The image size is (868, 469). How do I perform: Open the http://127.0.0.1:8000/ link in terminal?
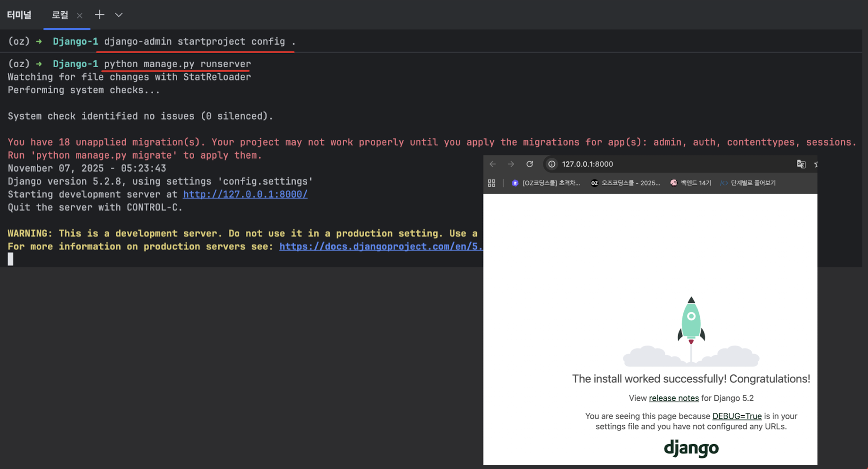click(x=245, y=194)
